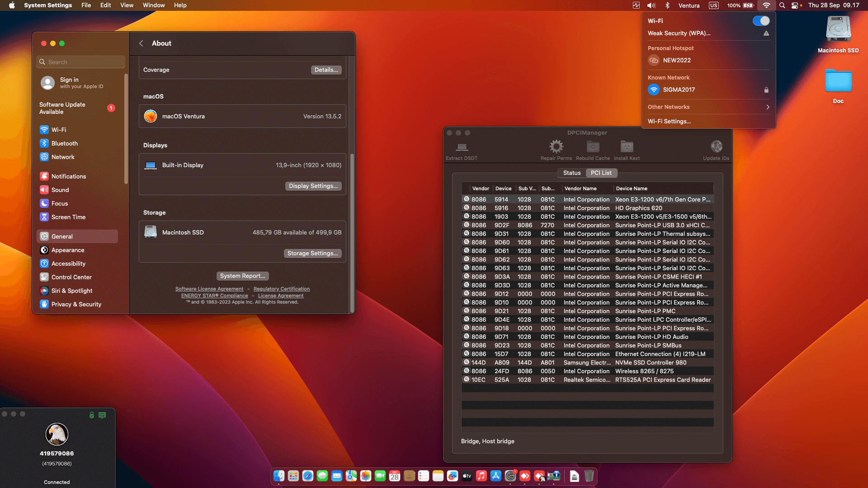Open the Install Kext tool
868x488 pixels.
(626, 147)
